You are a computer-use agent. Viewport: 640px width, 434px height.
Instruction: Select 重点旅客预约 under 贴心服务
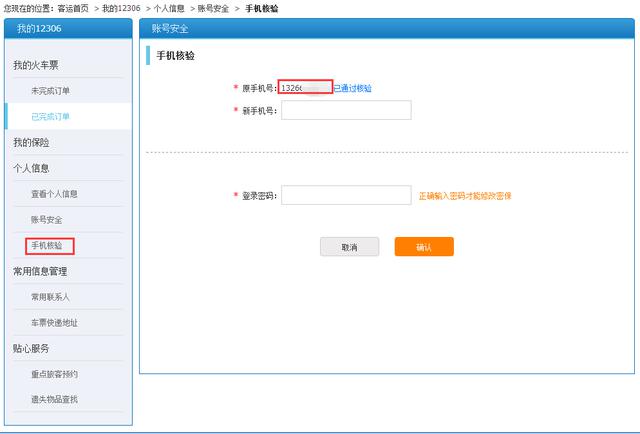(x=54, y=374)
